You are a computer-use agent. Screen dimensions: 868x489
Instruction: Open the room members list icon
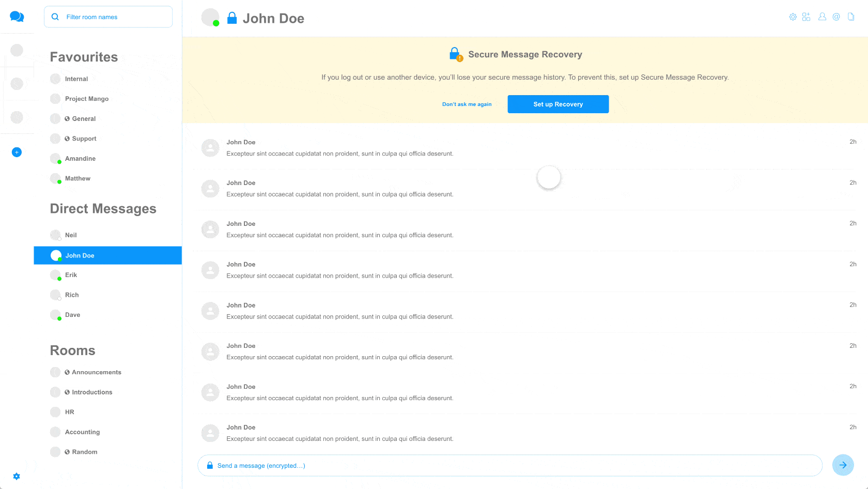tap(822, 17)
